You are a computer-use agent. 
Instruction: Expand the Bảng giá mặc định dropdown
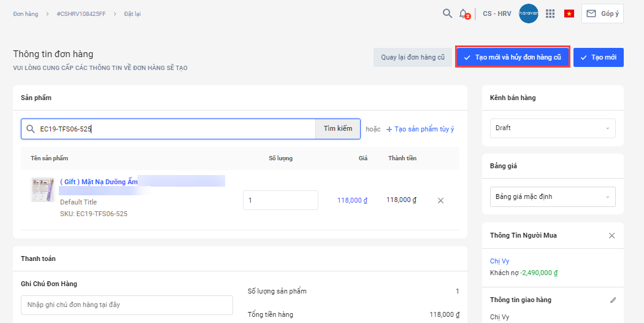553,197
